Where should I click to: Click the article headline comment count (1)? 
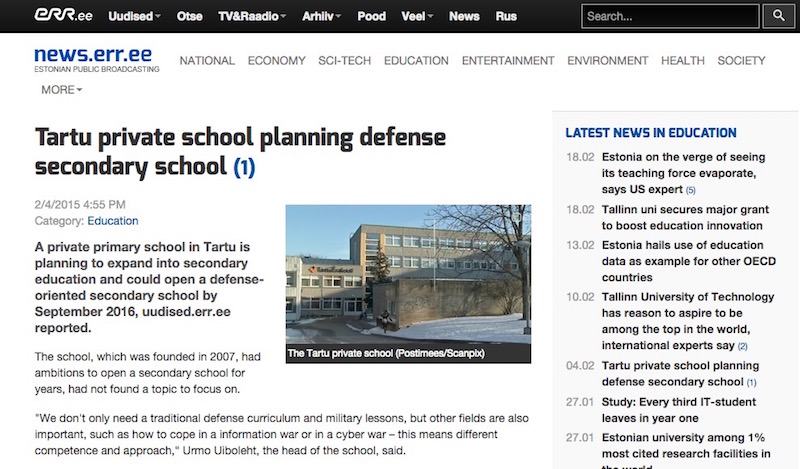(244, 167)
